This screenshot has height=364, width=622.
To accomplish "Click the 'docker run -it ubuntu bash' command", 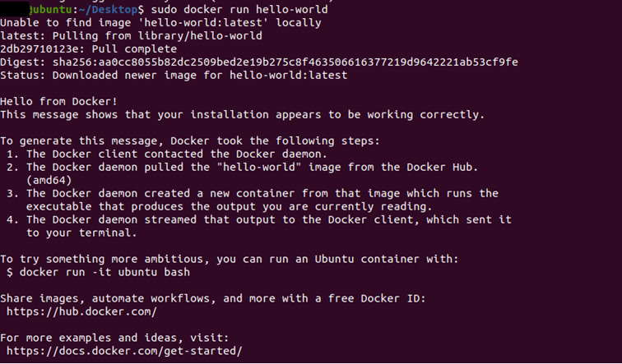I will coord(104,272).
